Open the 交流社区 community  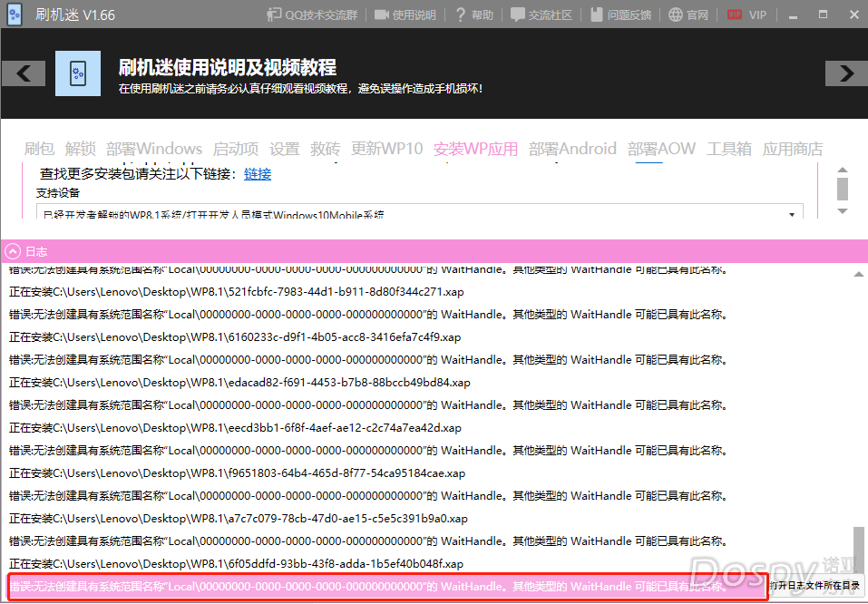tap(541, 15)
